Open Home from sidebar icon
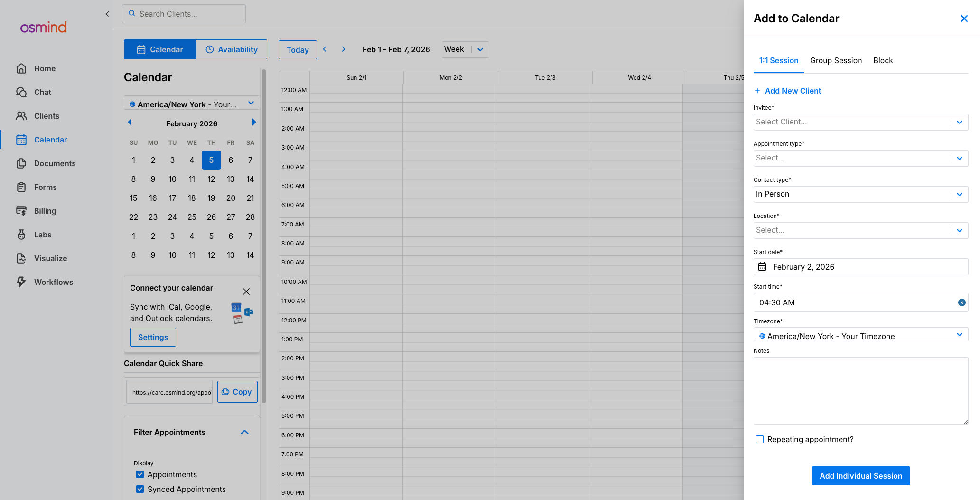The height and width of the screenshot is (500, 980). point(21,68)
